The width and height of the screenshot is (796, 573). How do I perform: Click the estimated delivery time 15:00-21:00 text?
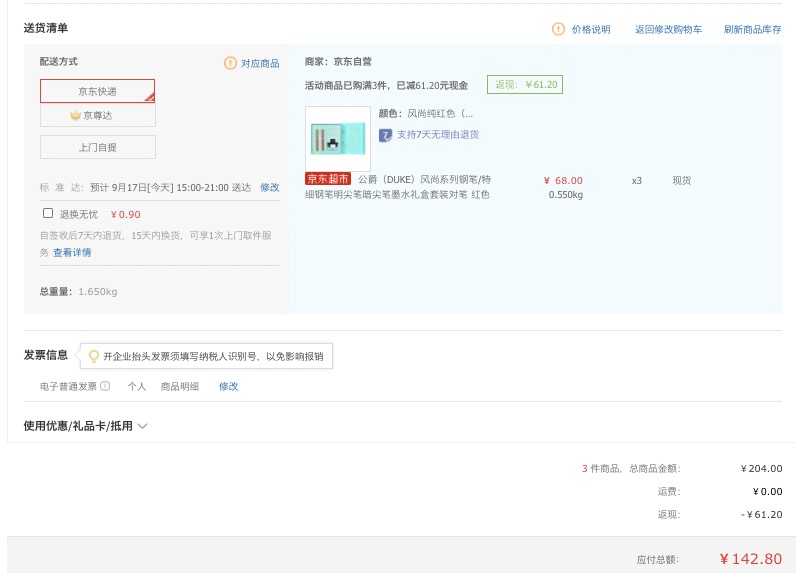coord(203,187)
